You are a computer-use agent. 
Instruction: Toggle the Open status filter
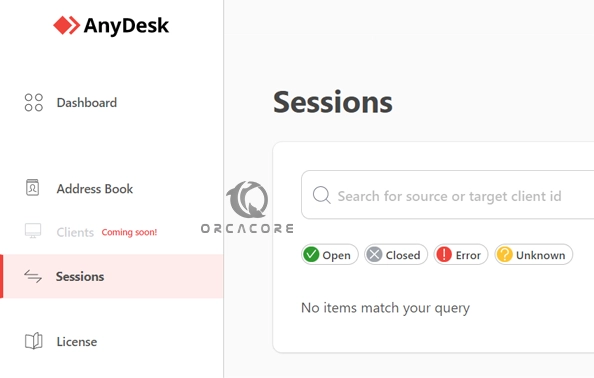coord(330,255)
